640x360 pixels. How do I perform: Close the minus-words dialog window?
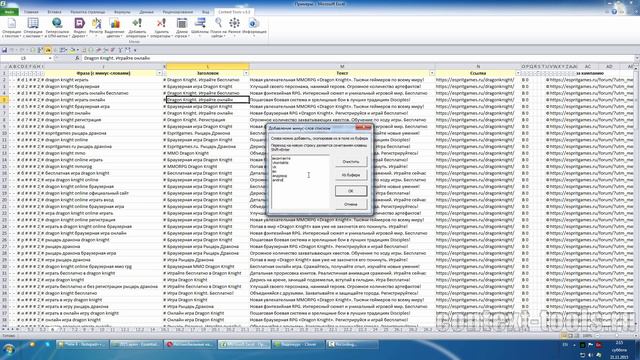(363, 127)
